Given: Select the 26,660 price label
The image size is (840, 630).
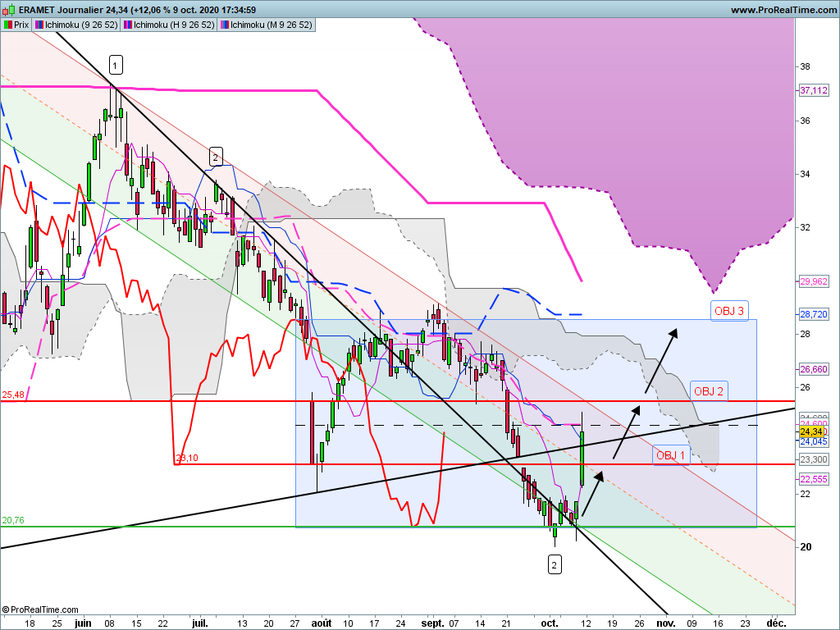Looking at the screenshot, I should point(813,369).
